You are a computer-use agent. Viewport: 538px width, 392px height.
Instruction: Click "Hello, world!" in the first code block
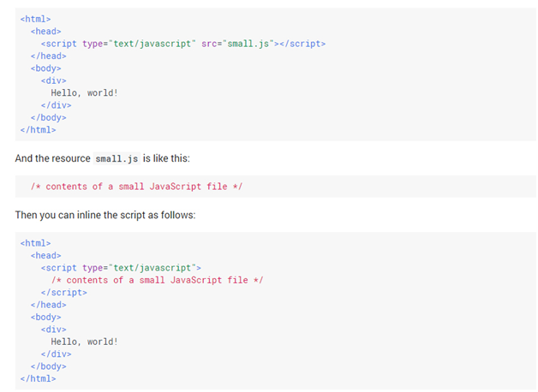(x=84, y=92)
